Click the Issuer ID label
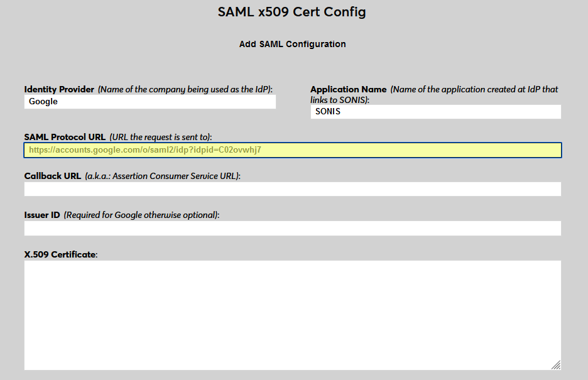The height and width of the screenshot is (380, 588). 41,215
